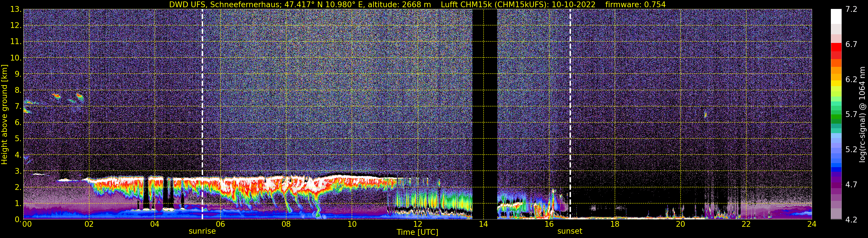
Task: Click the white dashed sunrise marker line
Action: tap(202, 114)
